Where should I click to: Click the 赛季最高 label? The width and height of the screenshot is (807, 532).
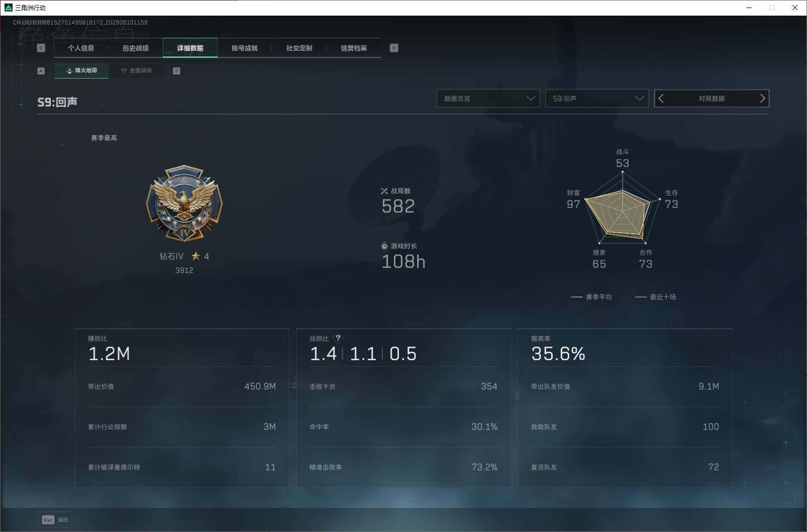[x=104, y=138]
